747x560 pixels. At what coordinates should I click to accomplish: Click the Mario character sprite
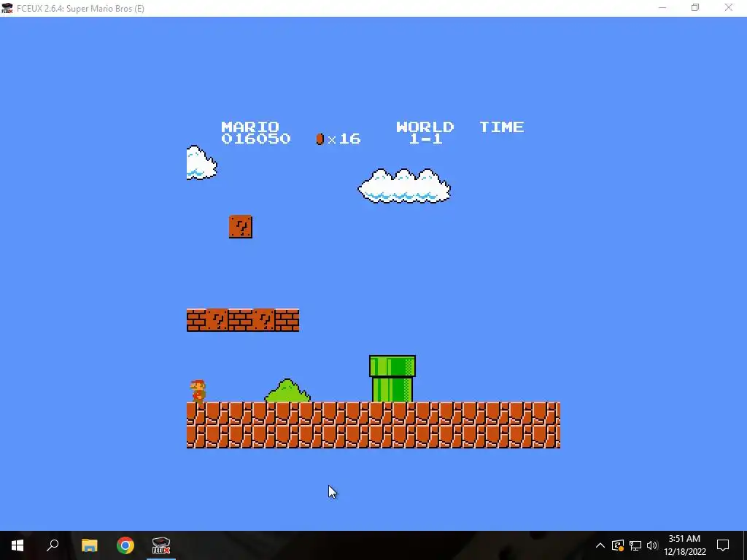click(198, 391)
